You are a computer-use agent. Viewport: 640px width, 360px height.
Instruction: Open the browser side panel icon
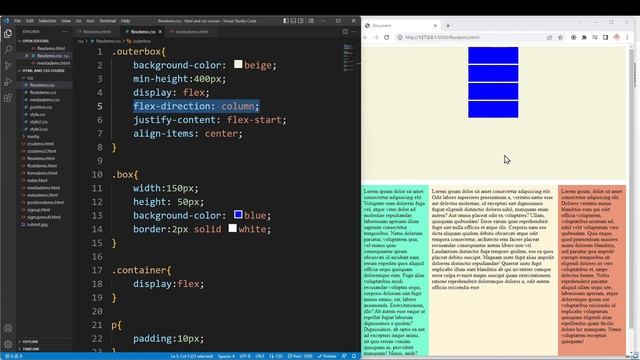click(605, 37)
